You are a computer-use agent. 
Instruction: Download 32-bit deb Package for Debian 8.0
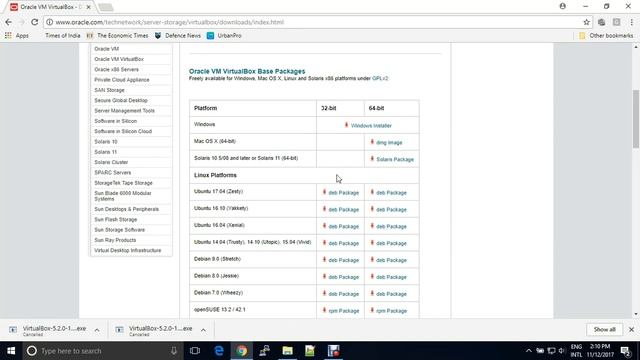pyautogui.click(x=343, y=277)
